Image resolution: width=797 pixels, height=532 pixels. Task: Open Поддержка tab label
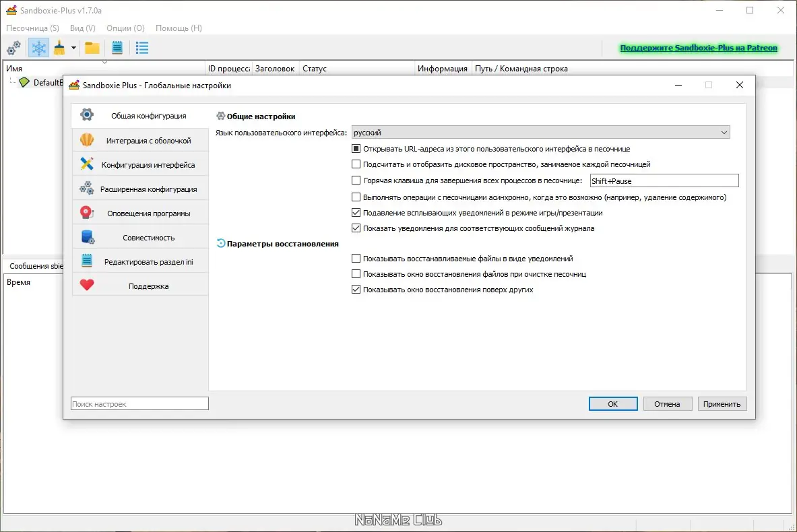tap(148, 286)
